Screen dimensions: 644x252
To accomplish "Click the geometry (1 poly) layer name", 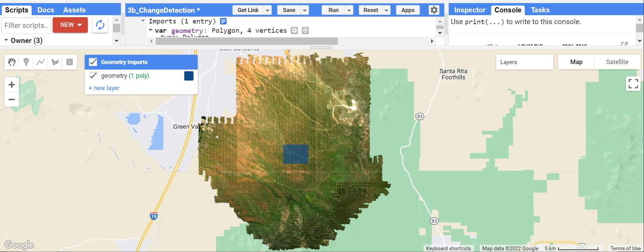I will [125, 76].
